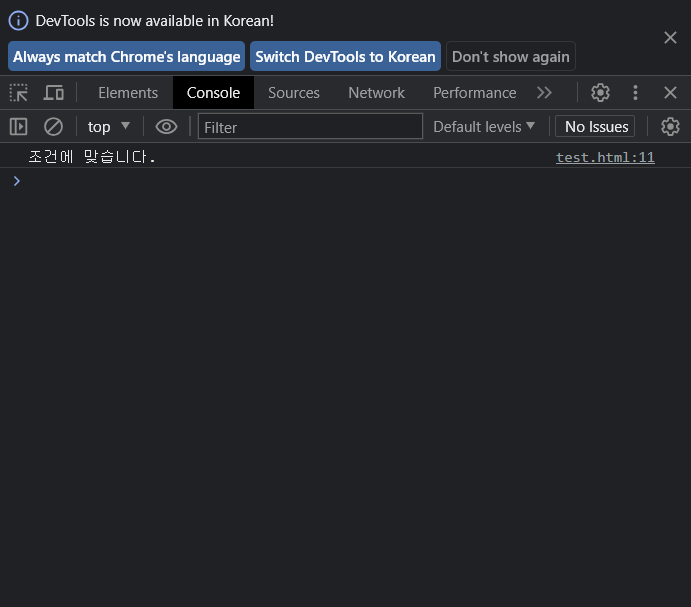Image resolution: width=691 pixels, height=607 pixels.
Task: Click the No Issues button
Action: coord(595,127)
